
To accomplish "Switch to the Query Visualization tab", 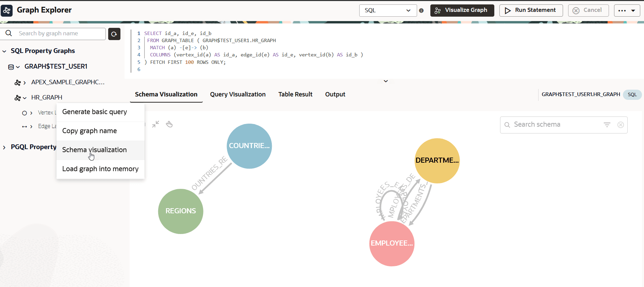I will pyautogui.click(x=238, y=94).
